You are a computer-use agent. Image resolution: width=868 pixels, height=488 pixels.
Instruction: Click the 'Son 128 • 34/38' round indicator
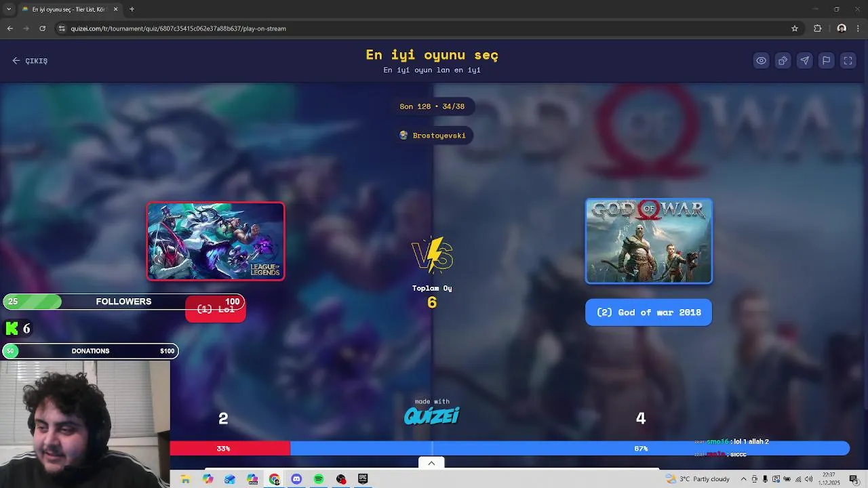432,106
